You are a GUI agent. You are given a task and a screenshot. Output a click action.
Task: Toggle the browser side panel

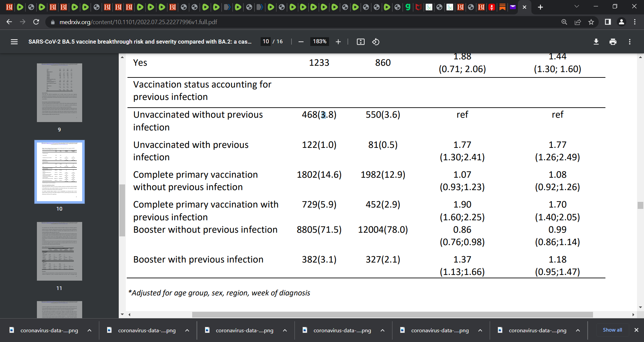point(607,22)
